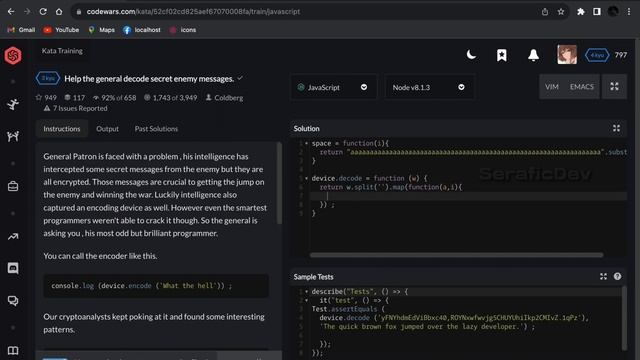This screenshot has width=640, height=360.
Task: Click the empty line 7 in Solution editor
Action: [x=468, y=196]
